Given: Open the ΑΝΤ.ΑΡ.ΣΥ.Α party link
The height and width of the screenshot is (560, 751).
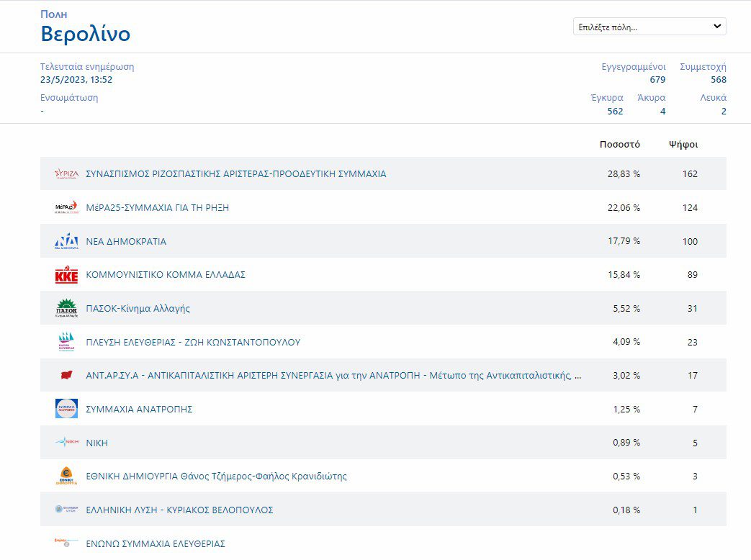Looking at the screenshot, I should click(333, 376).
